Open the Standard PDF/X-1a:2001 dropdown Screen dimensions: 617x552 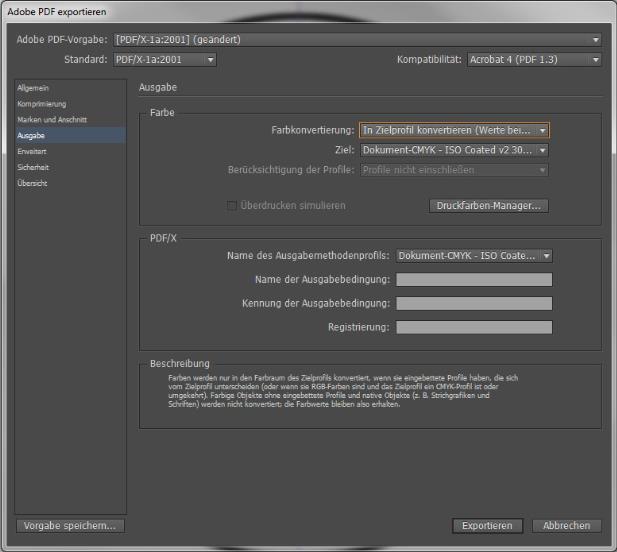point(164,60)
